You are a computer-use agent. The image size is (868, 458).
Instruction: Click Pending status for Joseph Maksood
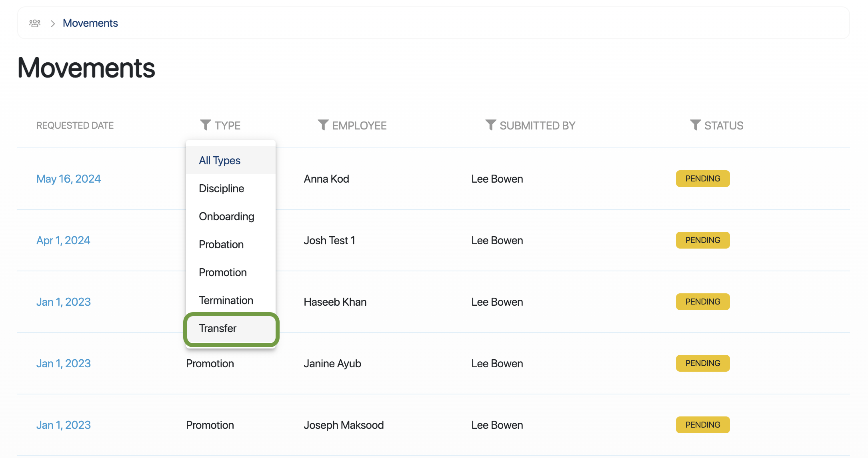click(702, 425)
